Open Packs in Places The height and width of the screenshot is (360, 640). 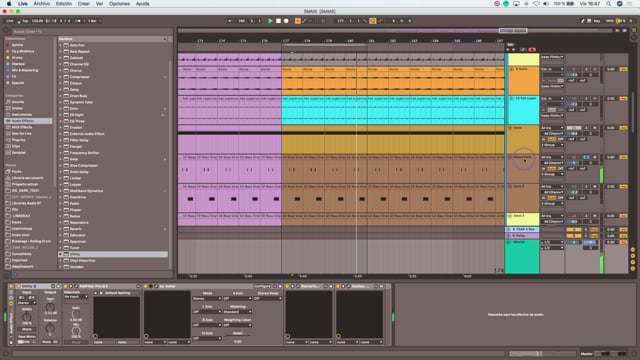click(x=16, y=172)
